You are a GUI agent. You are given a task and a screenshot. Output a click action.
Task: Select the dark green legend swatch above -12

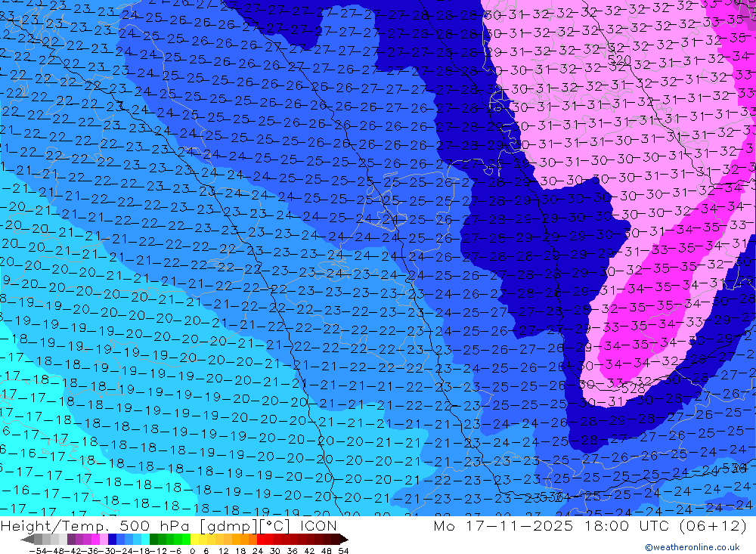coord(153,539)
